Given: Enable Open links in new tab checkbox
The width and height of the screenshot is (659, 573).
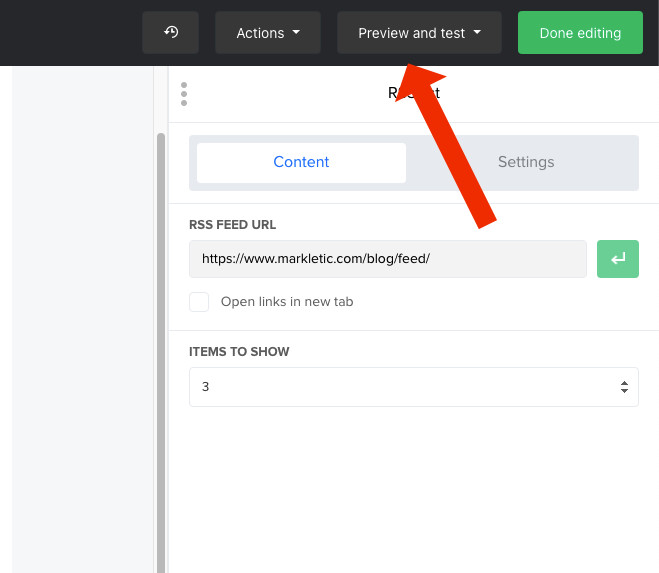Looking at the screenshot, I should pos(199,302).
